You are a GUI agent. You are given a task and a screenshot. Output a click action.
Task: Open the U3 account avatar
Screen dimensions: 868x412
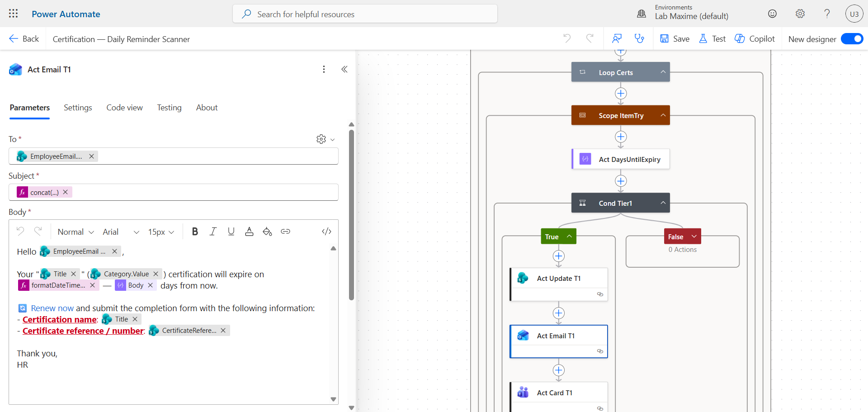click(854, 14)
